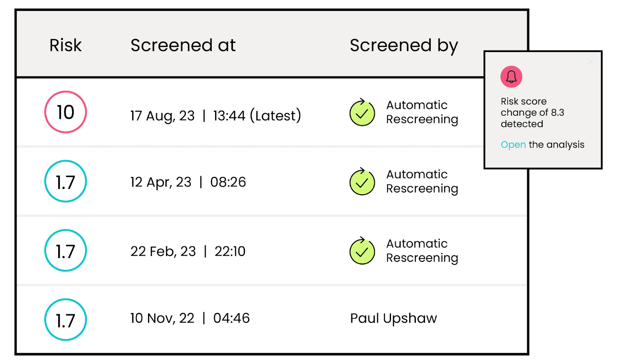Screen dimensions: 617x364
Task: Select the 22 Feb, 23 22:10 screening date
Action: pyautogui.click(x=188, y=251)
